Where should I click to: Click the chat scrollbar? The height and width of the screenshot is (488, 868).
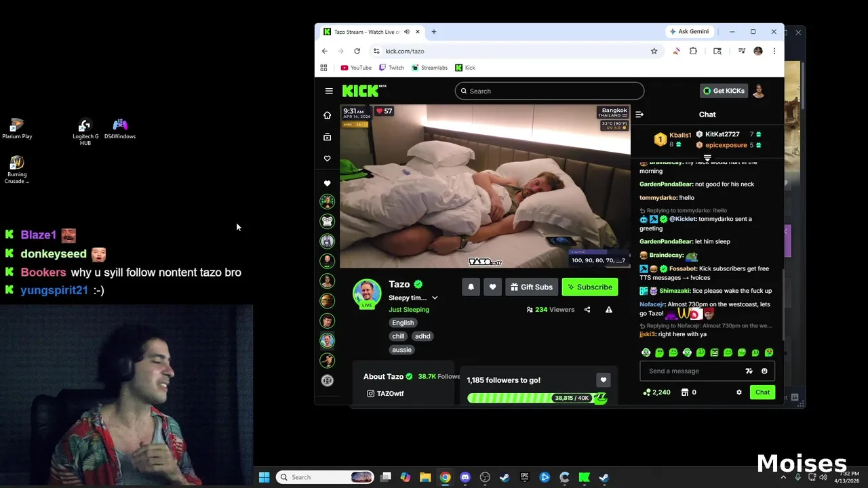pyautogui.click(x=782, y=304)
